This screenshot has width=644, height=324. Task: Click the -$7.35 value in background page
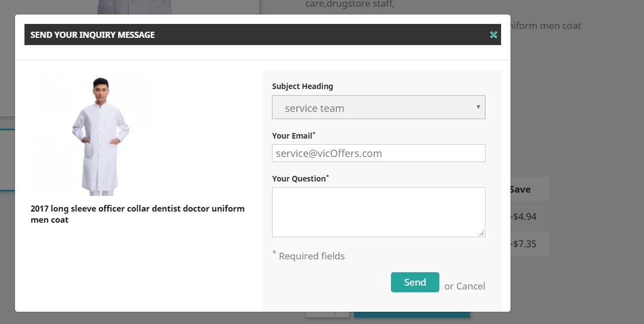[524, 244]
